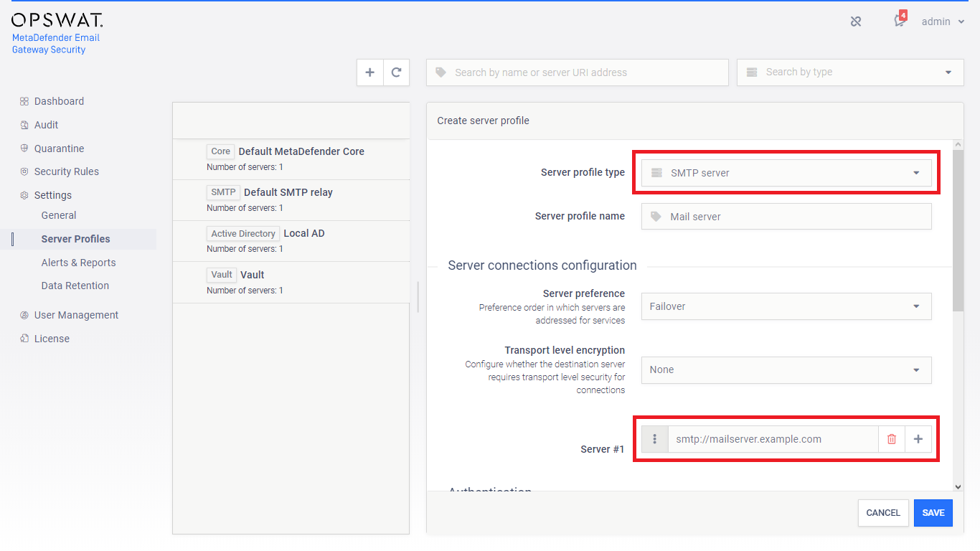
Task: Click the License sidebar icon
Action: (24, 339)
